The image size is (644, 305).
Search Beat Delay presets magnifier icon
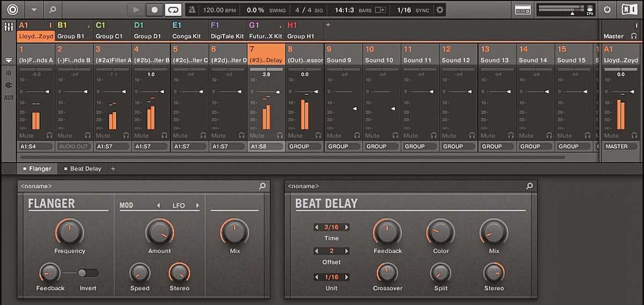pyautogui.click(x=530, y=186)
